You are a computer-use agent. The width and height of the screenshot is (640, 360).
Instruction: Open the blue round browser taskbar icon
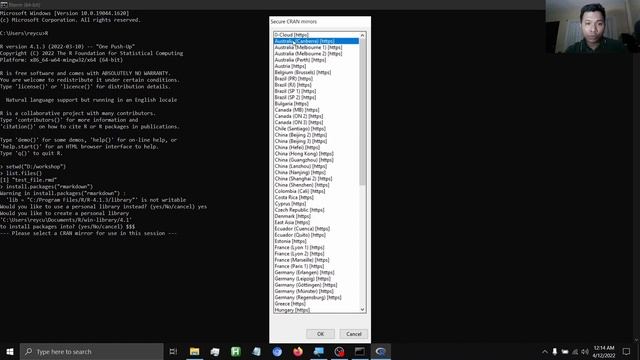[277, 351]
